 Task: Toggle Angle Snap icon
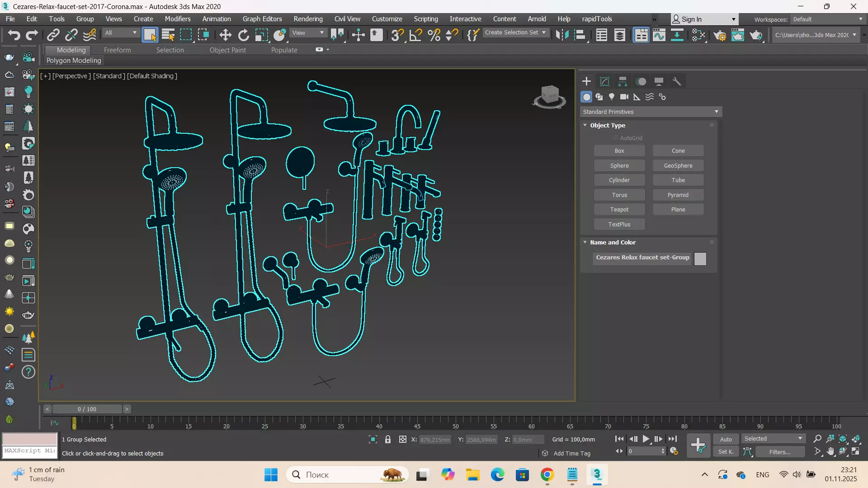[415, 35]
